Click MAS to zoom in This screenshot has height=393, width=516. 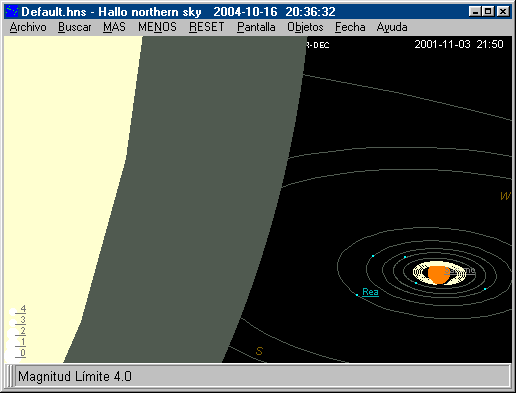click(x=114, y=27)
